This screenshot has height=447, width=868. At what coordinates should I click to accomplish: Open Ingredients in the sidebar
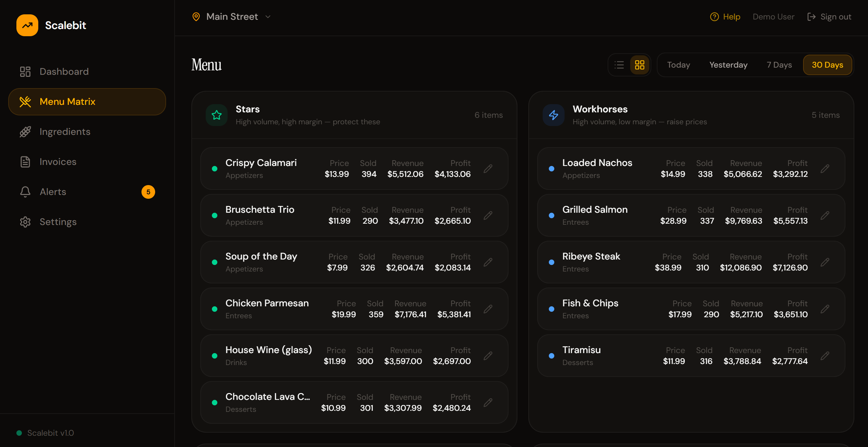(65, 132)
